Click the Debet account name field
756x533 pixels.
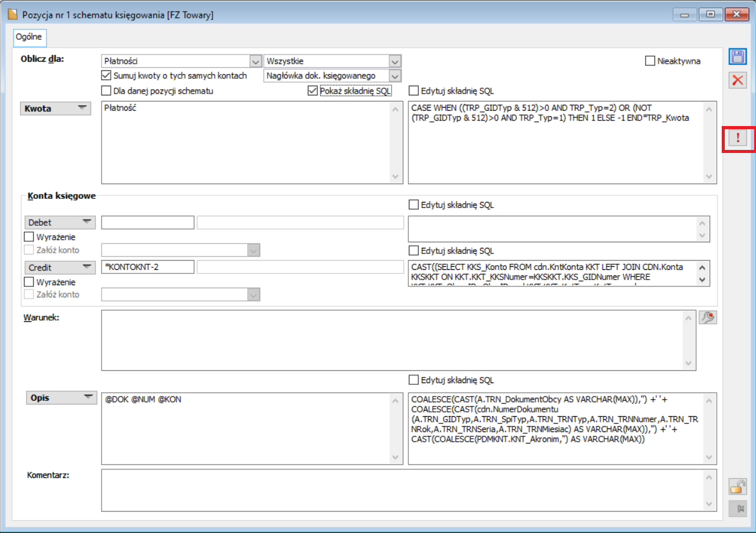click(301, 222)
